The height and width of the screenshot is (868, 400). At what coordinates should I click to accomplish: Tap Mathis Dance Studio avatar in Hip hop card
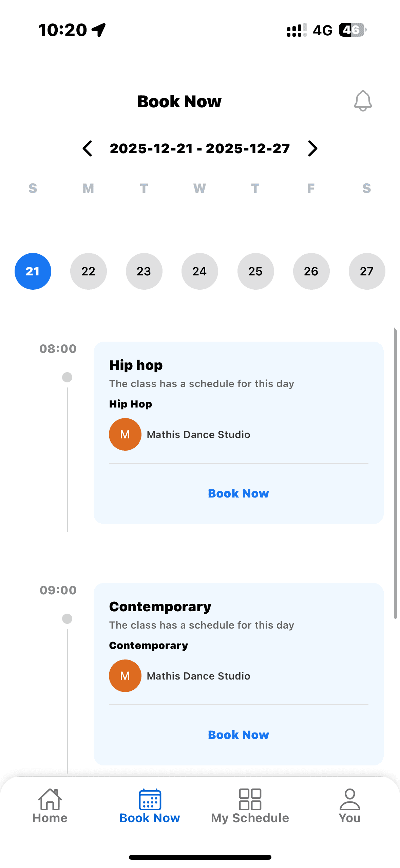click(125, 434)
